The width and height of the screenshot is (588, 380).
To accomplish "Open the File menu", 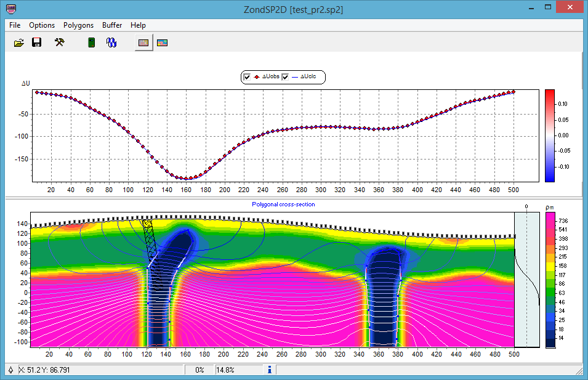I will click(x=15, y=25).
